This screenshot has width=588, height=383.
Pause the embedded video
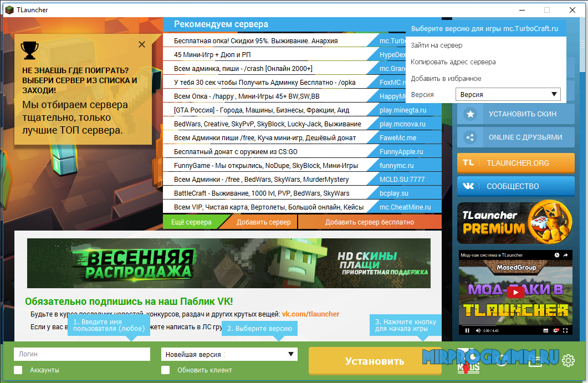pos(467,330)
